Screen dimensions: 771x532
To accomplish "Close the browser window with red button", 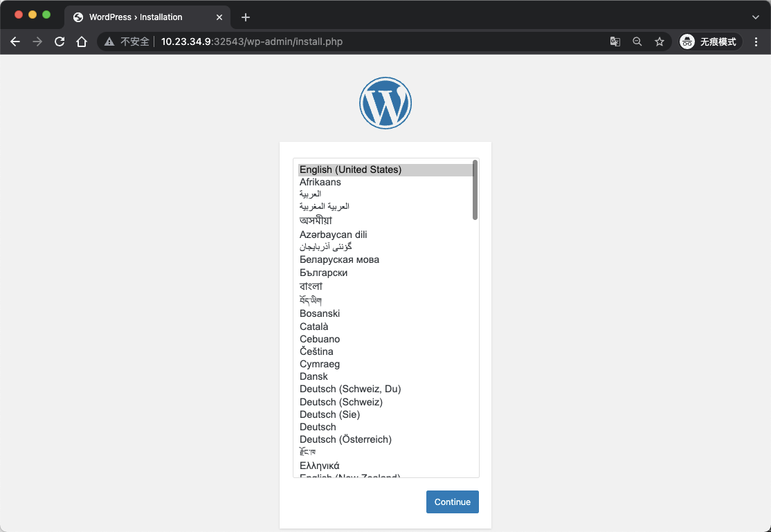I will [x=19, y=15].
